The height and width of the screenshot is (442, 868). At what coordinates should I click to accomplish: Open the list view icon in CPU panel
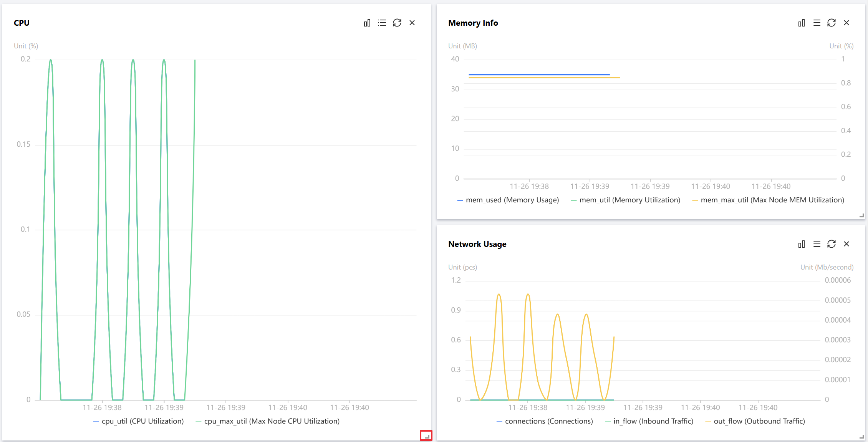382,23
